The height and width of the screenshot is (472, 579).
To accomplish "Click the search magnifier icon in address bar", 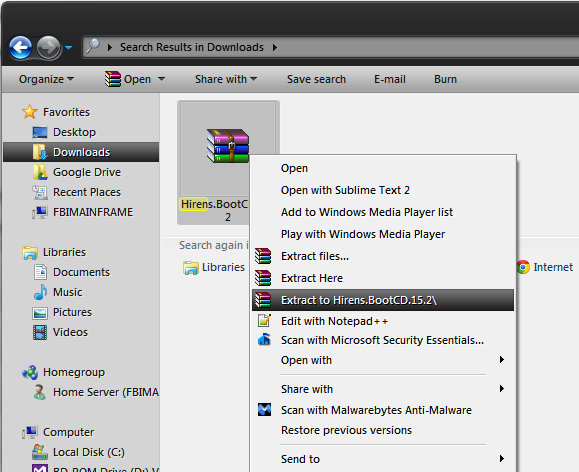I will [92, 46].
